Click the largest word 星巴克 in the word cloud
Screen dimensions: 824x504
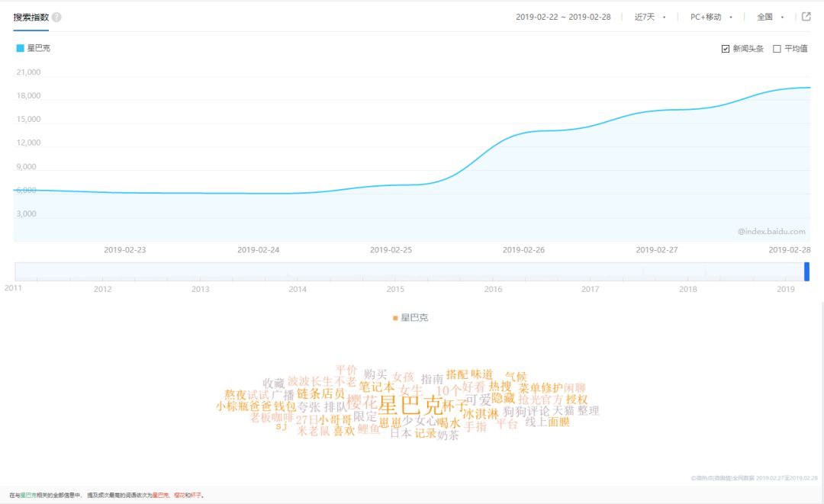pyautogui.click(x=410, y=404)
